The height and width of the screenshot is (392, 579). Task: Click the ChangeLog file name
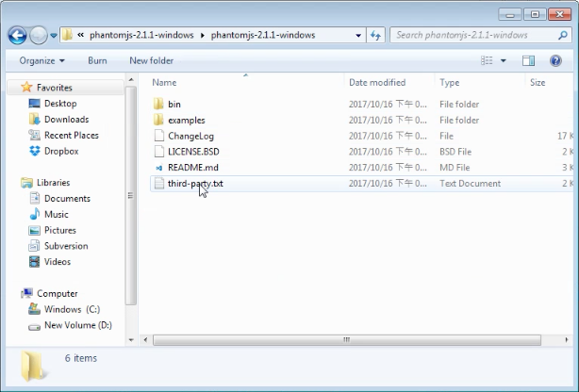(190, 137)
